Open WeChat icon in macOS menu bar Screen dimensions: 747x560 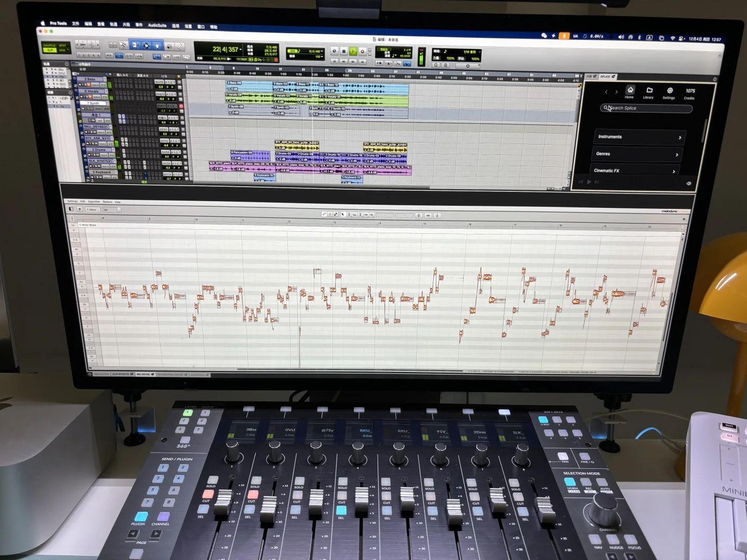coord(544,35)
